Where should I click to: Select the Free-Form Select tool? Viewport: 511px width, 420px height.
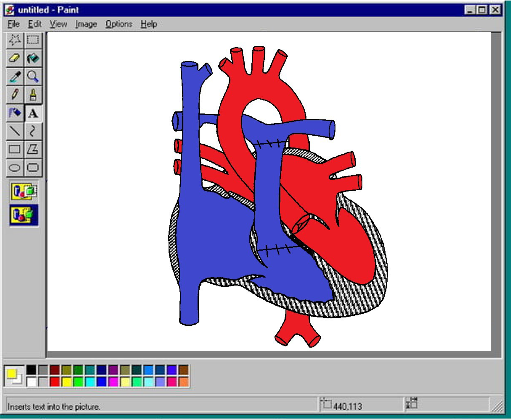(x=15, y=40)
